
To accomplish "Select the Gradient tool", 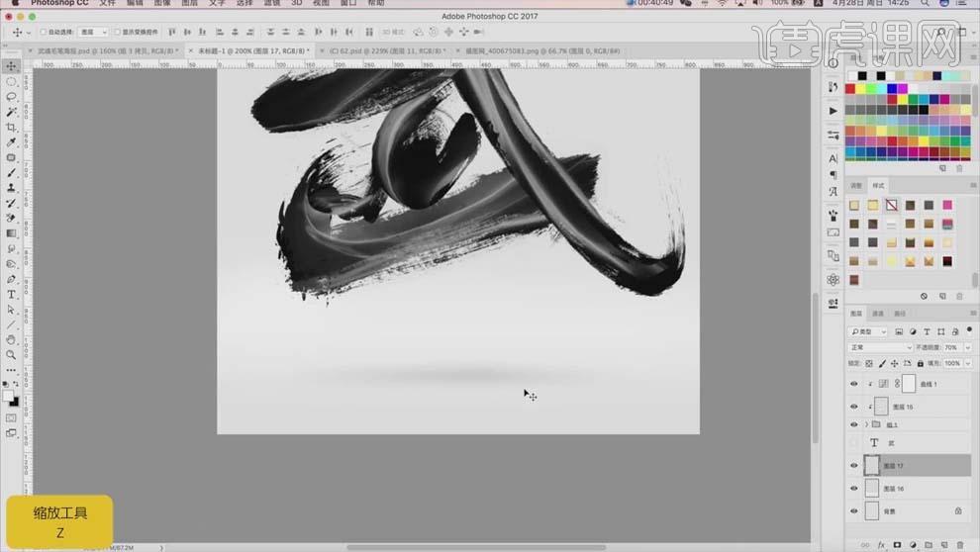I will (x=11, y=232).
